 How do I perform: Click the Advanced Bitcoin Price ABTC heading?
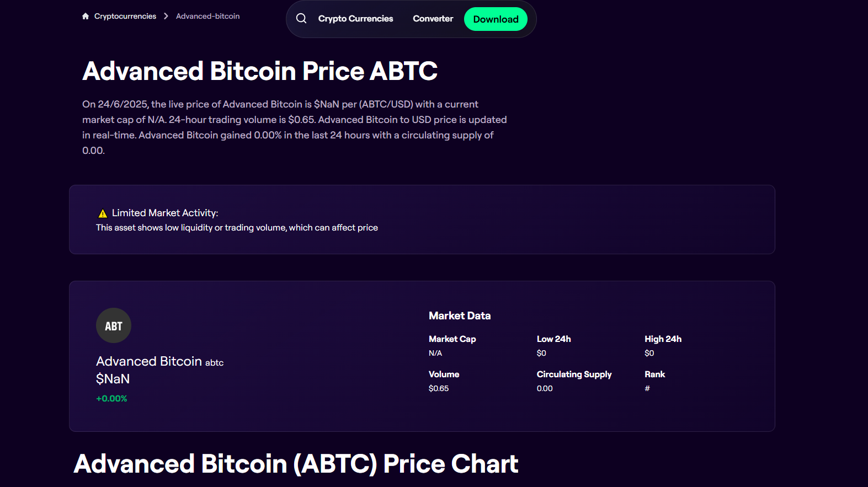[x=259, y=71]
